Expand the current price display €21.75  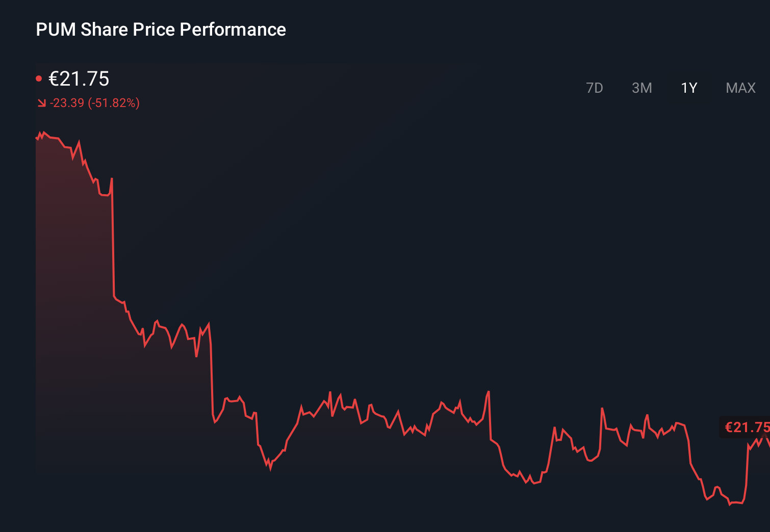pos(79,79)
